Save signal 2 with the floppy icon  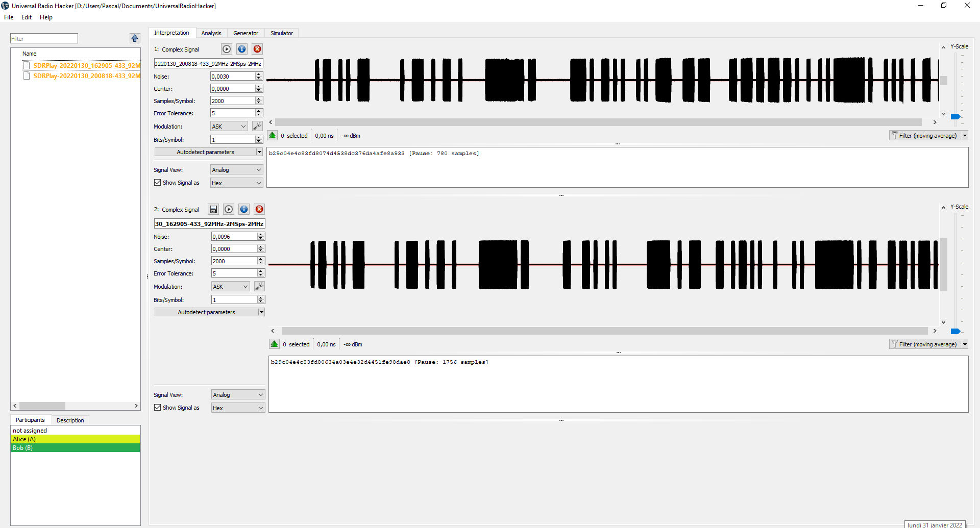(x=213, y=209)
